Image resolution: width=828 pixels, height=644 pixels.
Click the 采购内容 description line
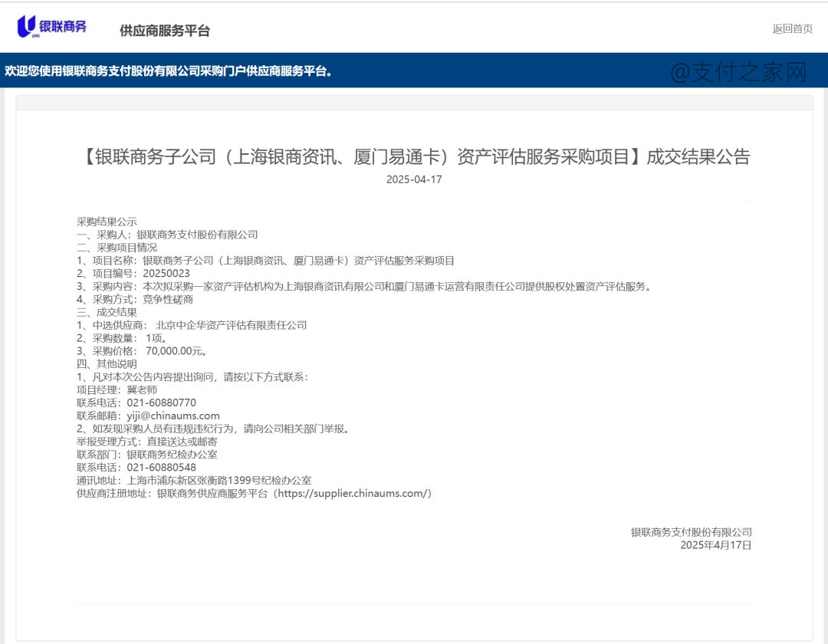point(365,287)
